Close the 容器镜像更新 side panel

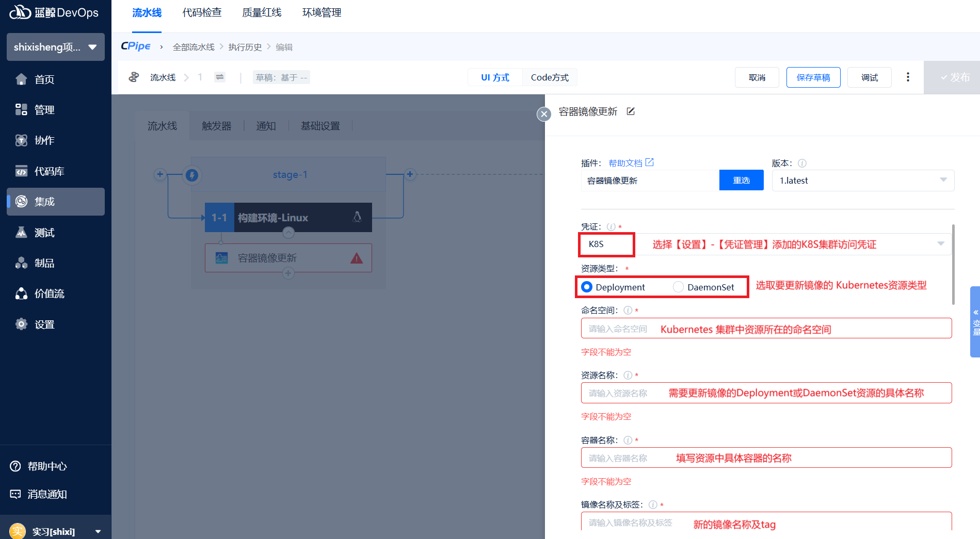(x=543, y=114)
